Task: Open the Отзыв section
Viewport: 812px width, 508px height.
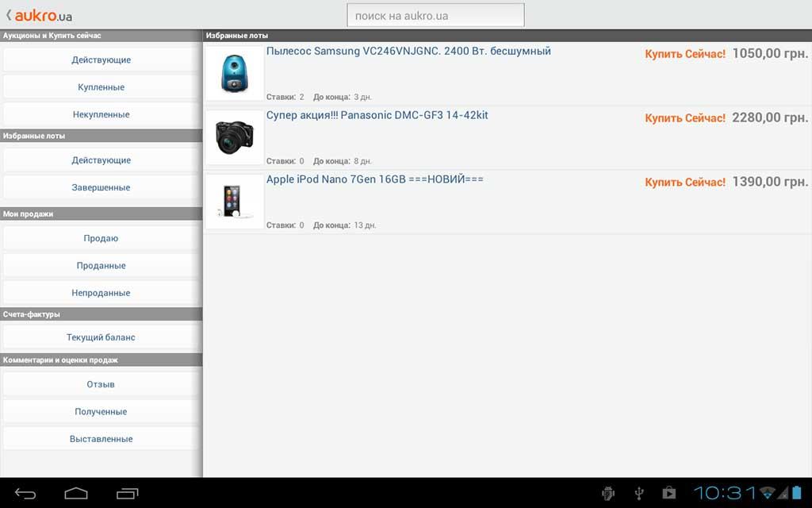Action: point(101,384)
